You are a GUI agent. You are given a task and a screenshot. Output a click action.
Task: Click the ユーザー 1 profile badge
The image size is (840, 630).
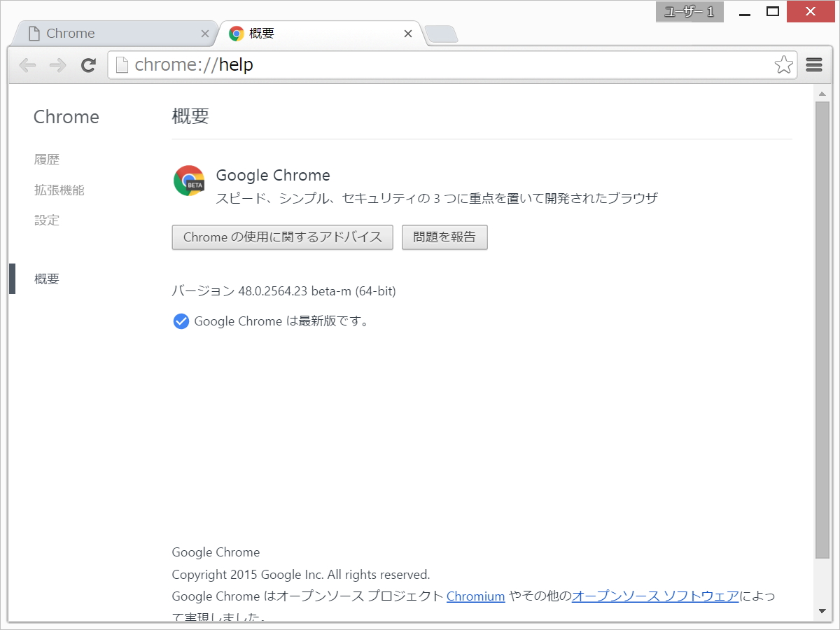pos(689,12)
